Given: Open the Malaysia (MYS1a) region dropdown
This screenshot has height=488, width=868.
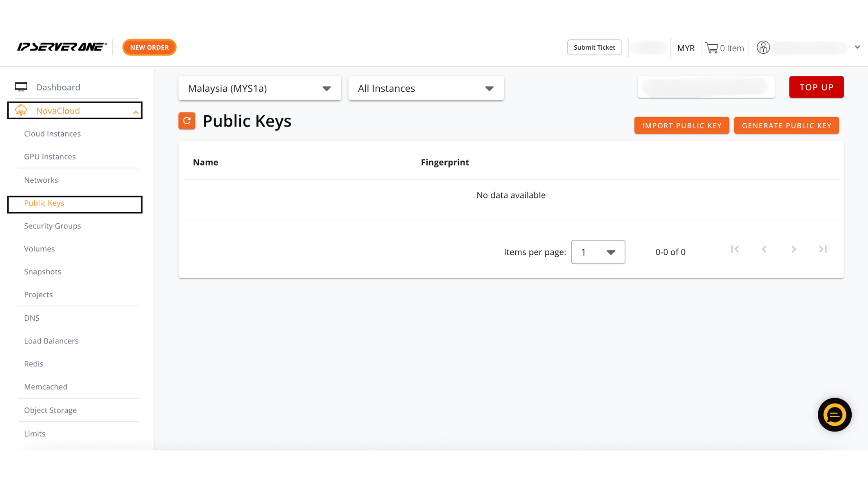Looking at the screenshot, I should [259, 88].
